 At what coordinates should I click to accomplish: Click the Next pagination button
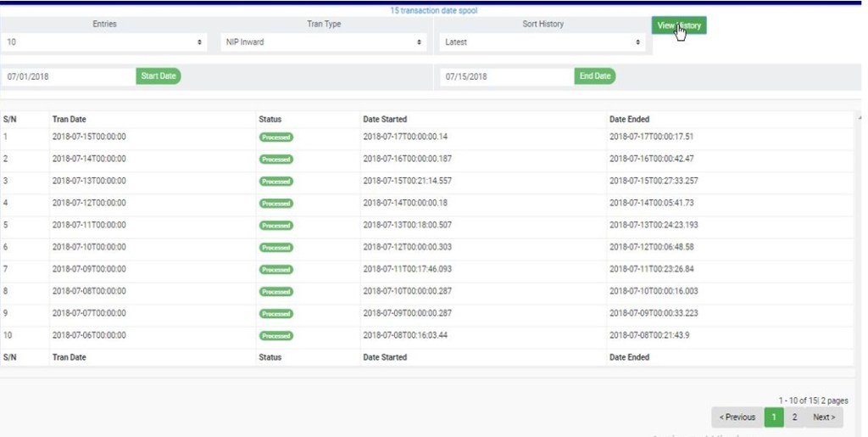click(823, 417)
